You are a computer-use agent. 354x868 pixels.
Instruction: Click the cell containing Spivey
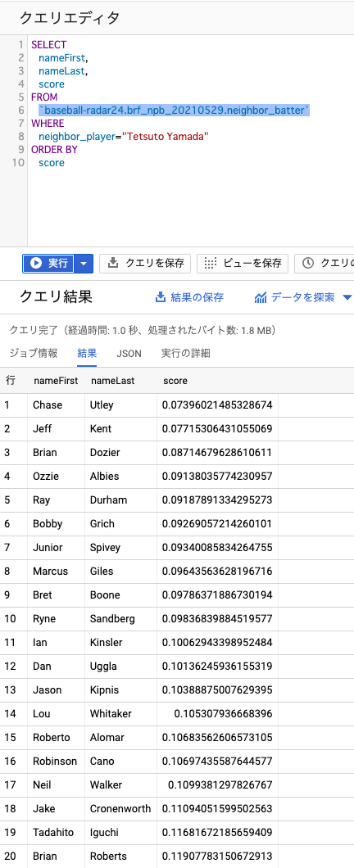click(x=120, y=548)
